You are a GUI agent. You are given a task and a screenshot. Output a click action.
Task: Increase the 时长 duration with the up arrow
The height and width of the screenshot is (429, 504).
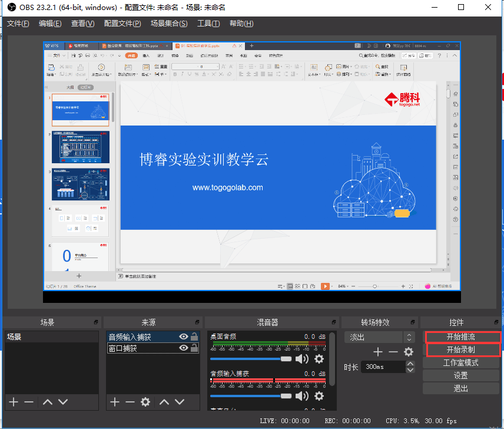pyautogui.click(x=410, y=364)
